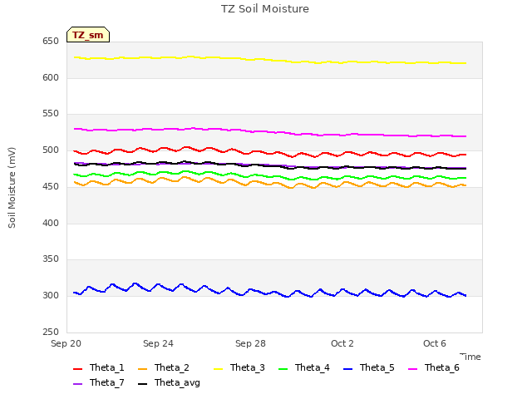This screenshot has height=399, width=532.
Task: Click the 550 y-axis tick label
Action: [x=51, y=114]
